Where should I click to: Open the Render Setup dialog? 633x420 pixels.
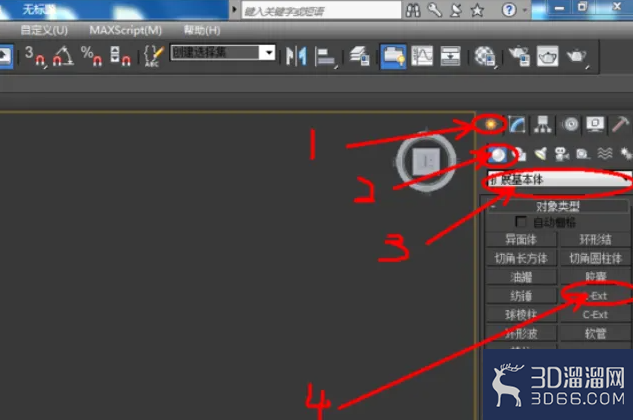(519, 56)
